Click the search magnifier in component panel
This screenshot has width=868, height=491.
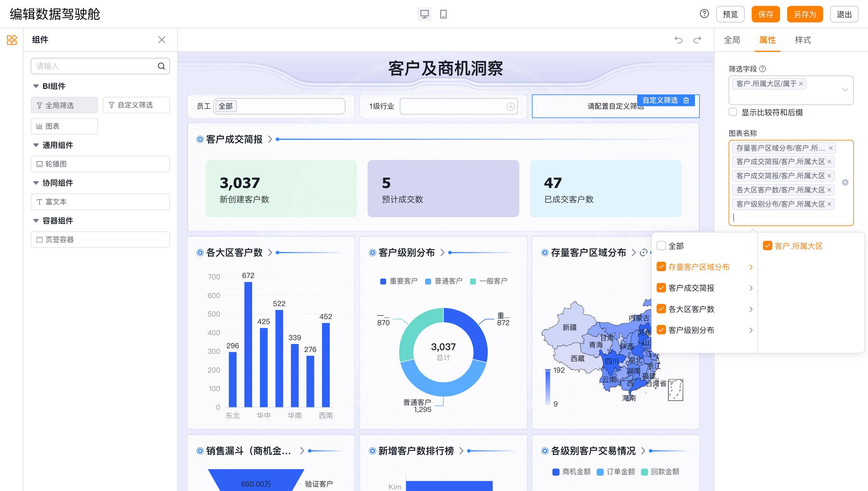(x=161, y=66)
